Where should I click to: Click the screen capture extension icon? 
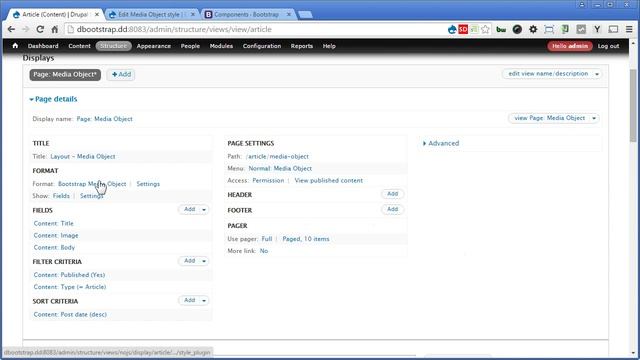click(549, 29)
